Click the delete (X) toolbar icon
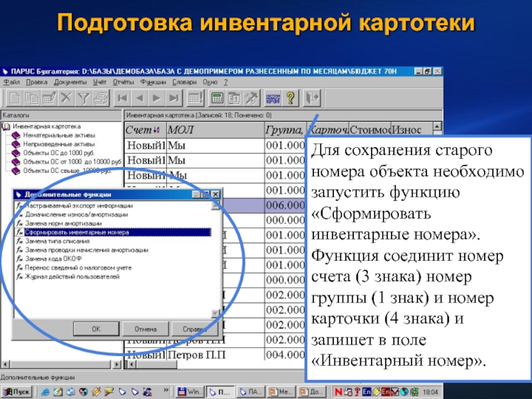The height and width of the screenshot is (399, 532). click(x=66, y=98)
